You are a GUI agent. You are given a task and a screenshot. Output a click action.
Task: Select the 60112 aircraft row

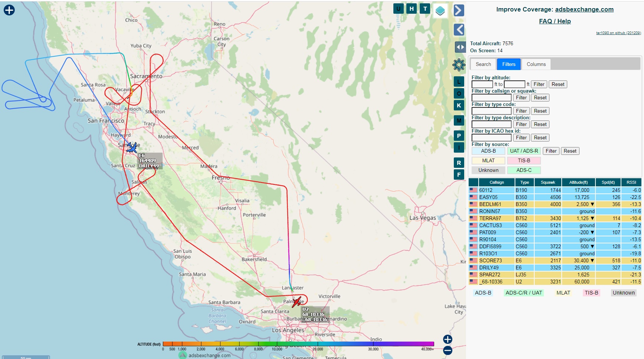[x=555, y=190]
